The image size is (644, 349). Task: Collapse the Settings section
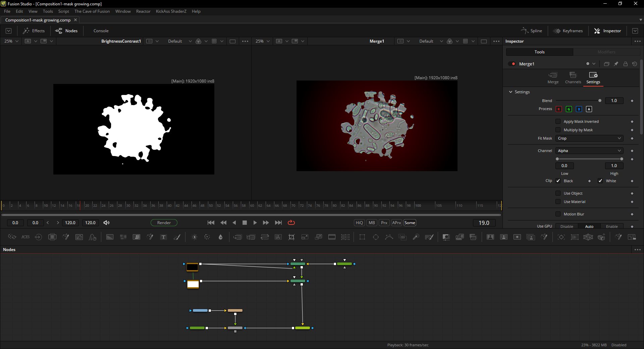(x=511, y=92)
